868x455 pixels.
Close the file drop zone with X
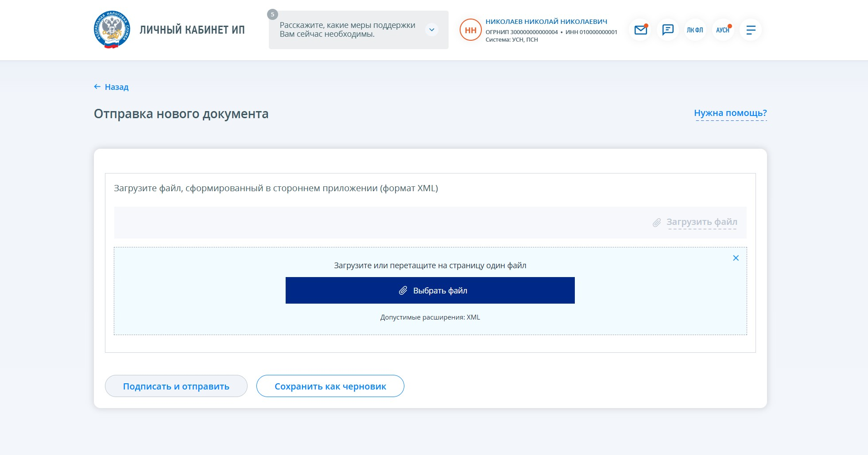[x=736, y=258]
